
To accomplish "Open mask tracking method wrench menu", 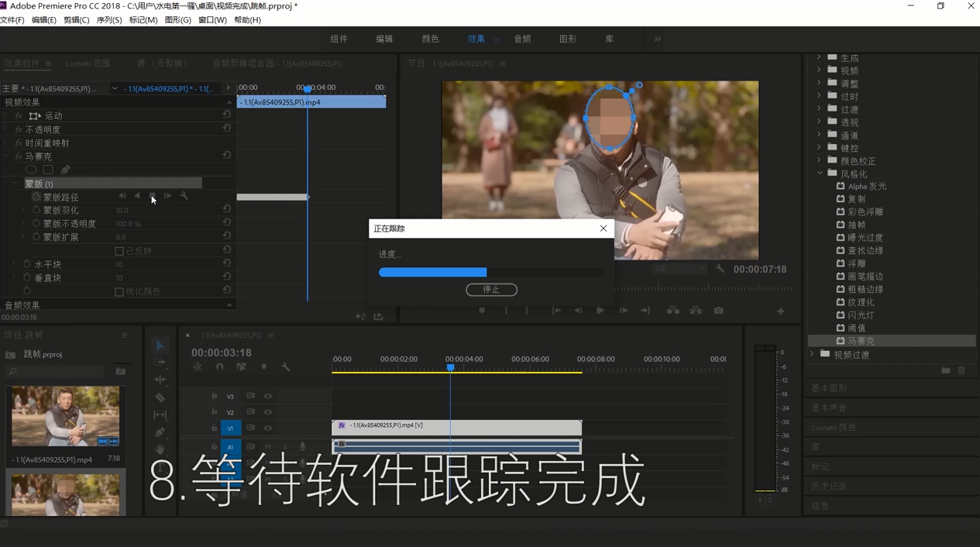I will coord(184,196).
